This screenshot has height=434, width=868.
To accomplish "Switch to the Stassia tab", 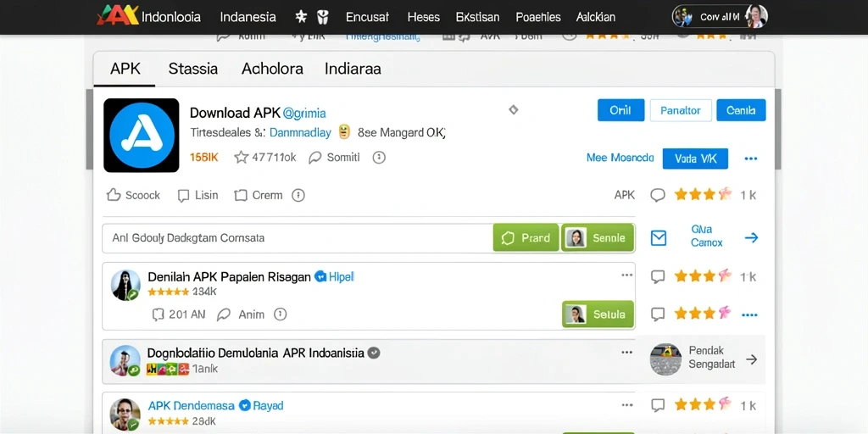I will click(x=192, y=70).
